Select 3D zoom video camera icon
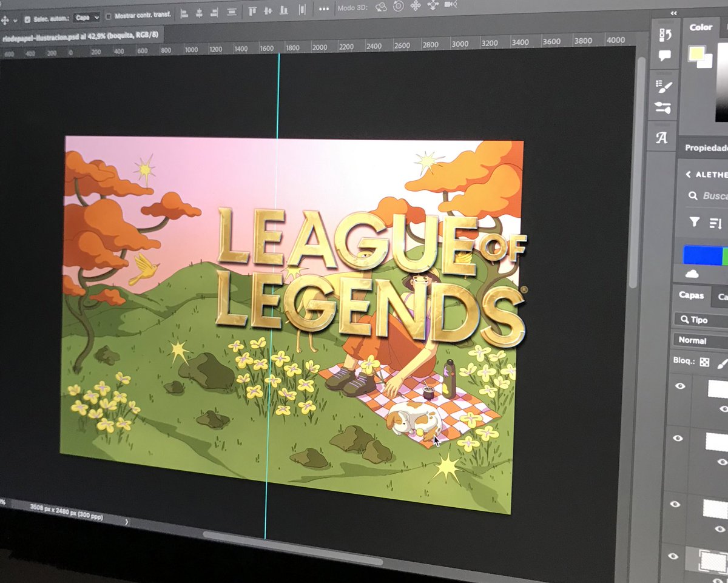This screenshot has height=583, width=728. [x=450, y=4]
